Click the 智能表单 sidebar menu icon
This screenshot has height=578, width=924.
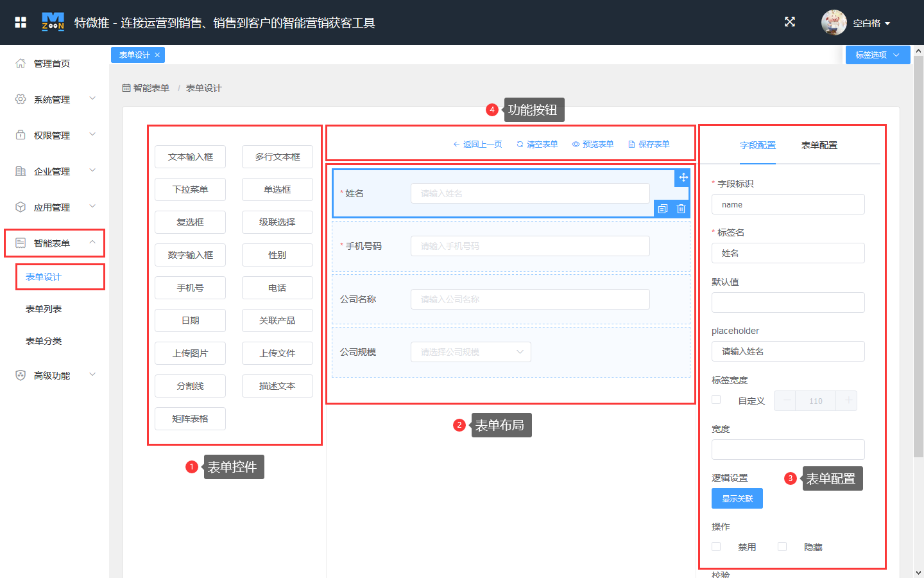coord(21,243)
